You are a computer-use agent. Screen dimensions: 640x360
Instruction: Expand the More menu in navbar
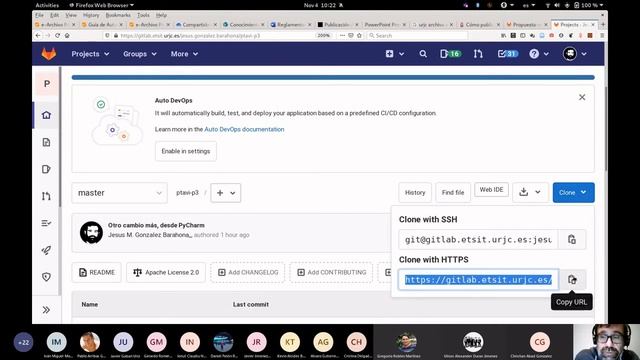184,54
